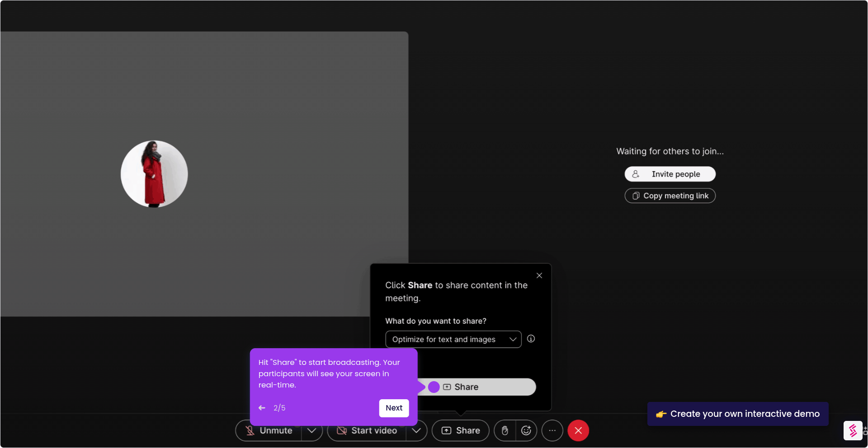Click the Share button in the popup
868x448 pixels.
pos(477,387)
